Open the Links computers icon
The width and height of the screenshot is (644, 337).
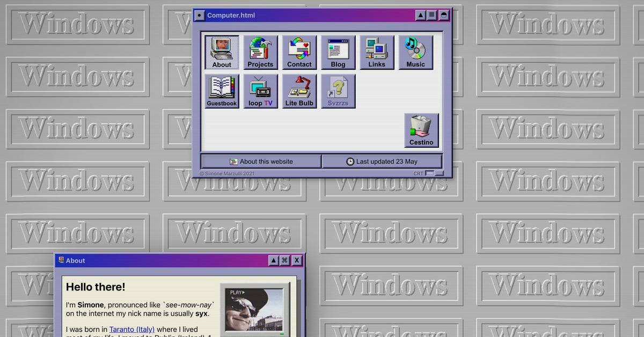pyautogui.click(x=377, y=53)
